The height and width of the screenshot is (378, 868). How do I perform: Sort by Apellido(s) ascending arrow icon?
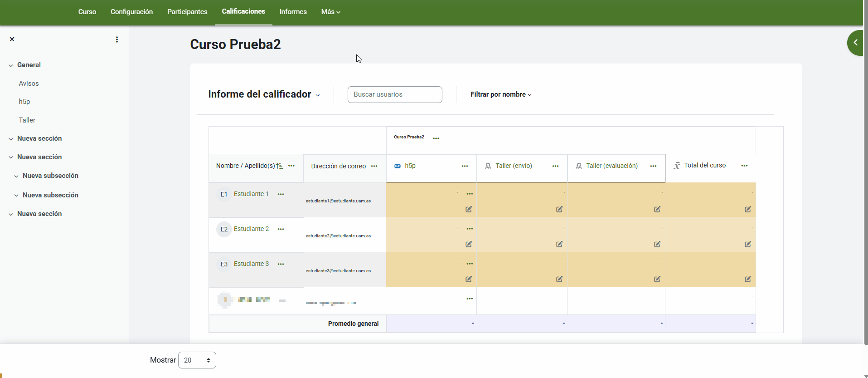click(279, 166)
